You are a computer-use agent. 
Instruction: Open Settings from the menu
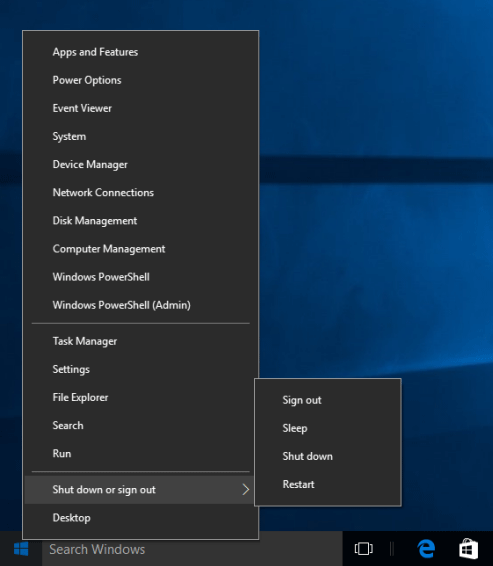point(140,369)
